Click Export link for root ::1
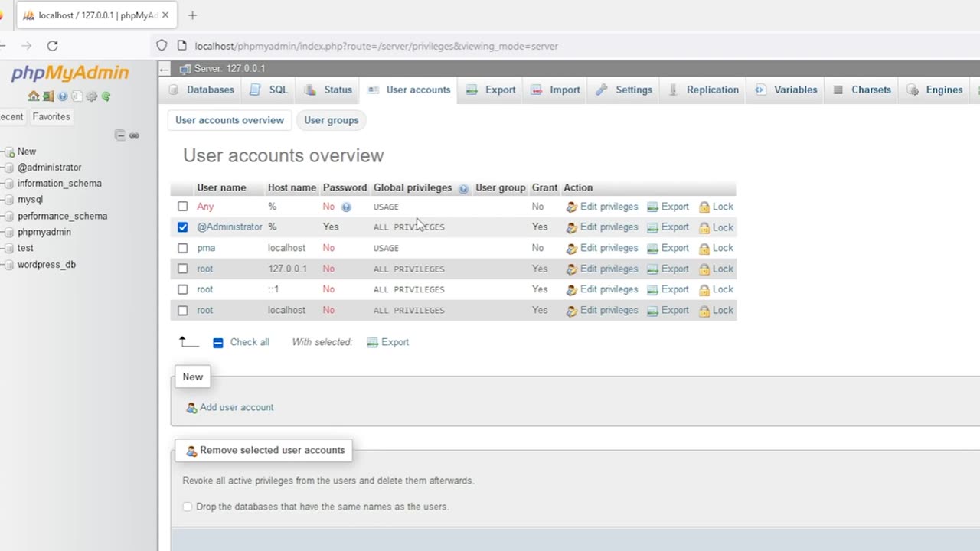This screenshot has height=551, width=980. [675, 289]
